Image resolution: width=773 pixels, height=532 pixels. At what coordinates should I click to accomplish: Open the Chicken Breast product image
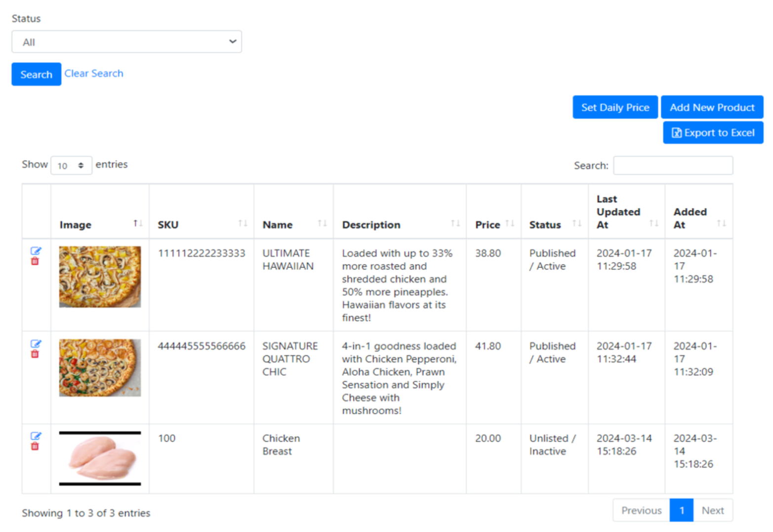point(100,458)
